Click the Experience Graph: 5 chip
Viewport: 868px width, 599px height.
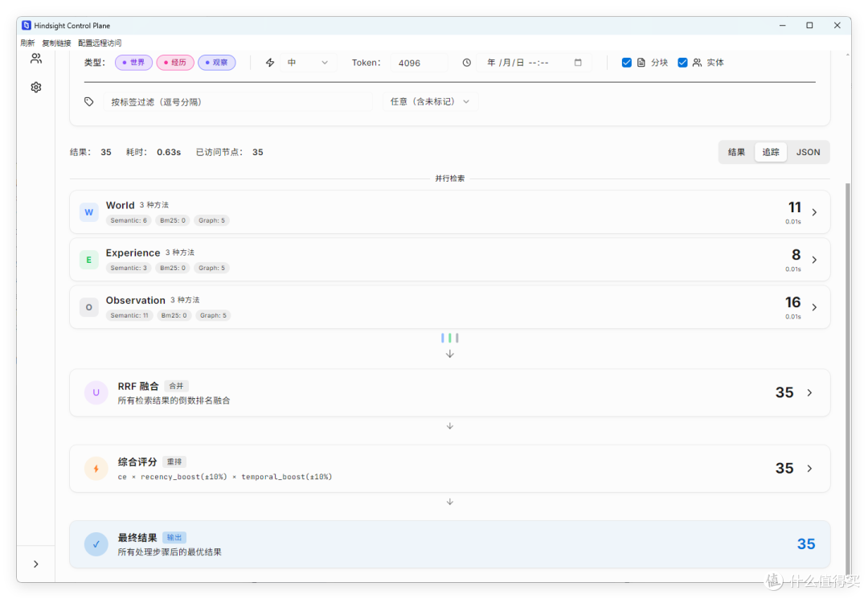coord(212,268)
